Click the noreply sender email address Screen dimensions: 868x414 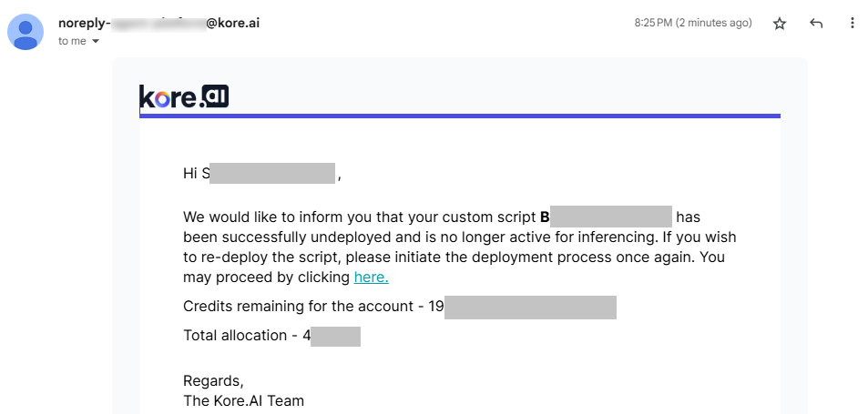click(158, 23)
